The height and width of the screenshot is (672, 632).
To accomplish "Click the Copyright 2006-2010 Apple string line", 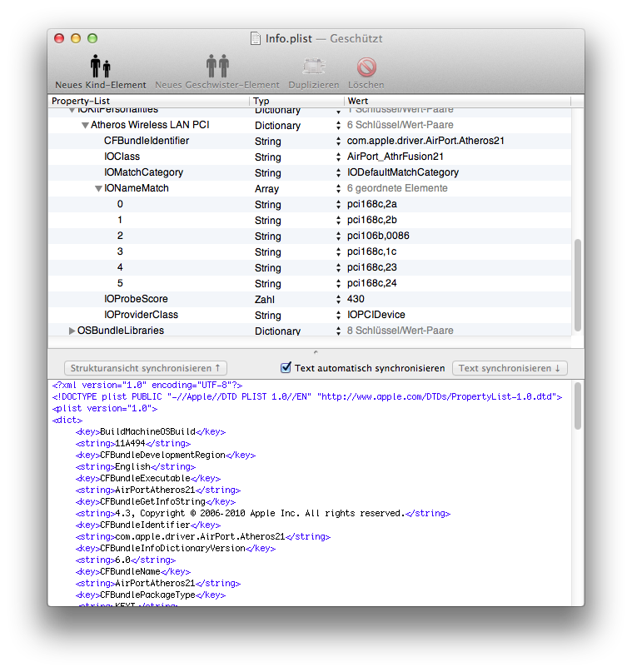I will pos(262,513).
